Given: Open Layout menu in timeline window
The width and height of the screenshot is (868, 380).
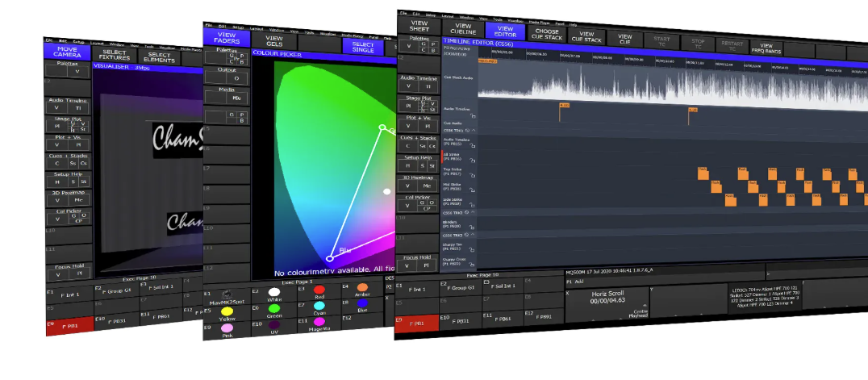Looking at the screenshot, I should pos(447,15).
